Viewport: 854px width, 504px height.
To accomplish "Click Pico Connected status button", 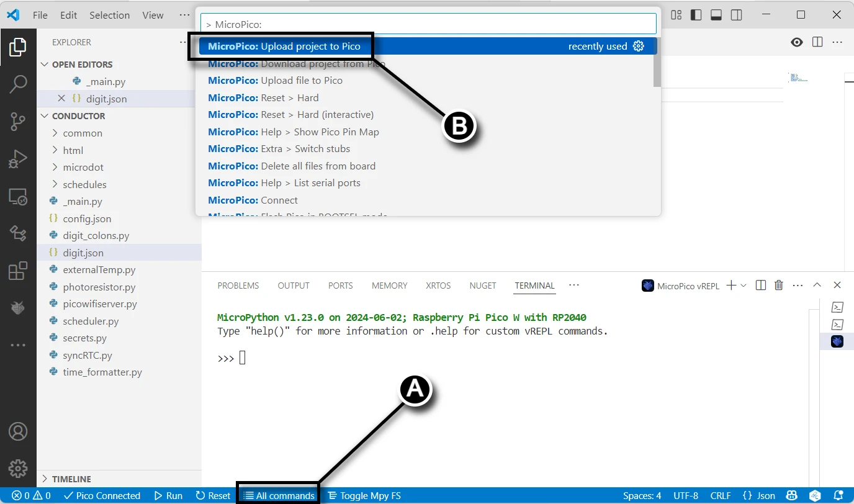I will tap(102, 495).
